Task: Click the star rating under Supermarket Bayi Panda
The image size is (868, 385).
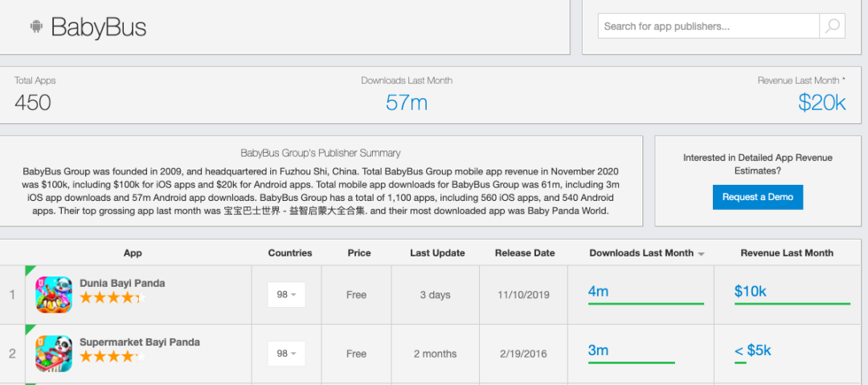Action: click(112, 356)
